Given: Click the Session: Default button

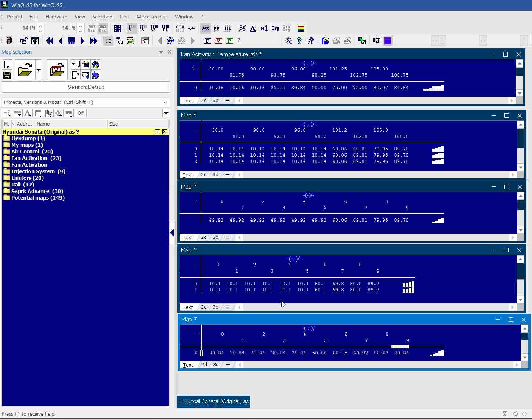Looking at the screenshot, I should click(x=86, y=87).
